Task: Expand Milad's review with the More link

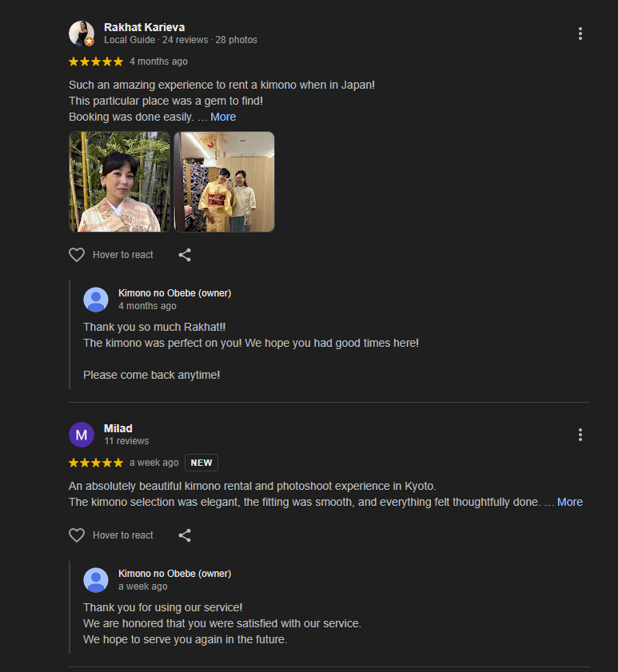Action: 569,502
